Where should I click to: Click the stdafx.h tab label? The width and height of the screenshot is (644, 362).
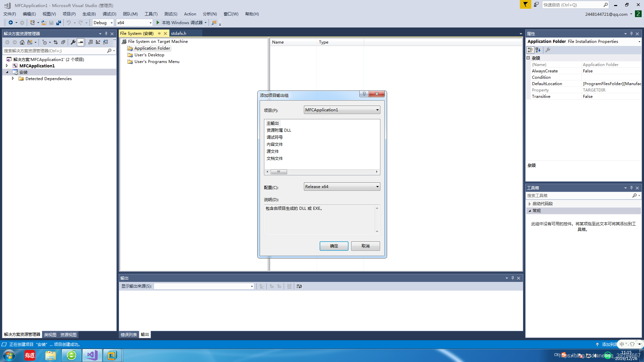pos(179,33)
